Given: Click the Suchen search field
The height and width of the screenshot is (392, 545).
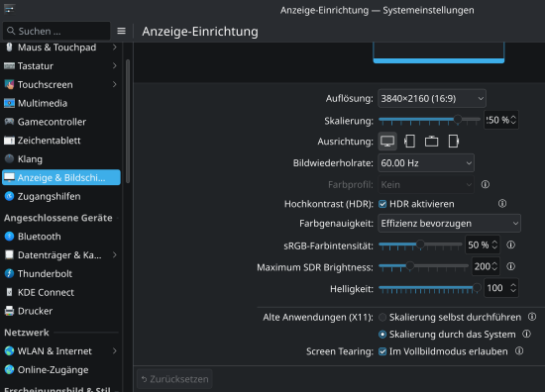Looking at the screenshot, I should point(56,31).
